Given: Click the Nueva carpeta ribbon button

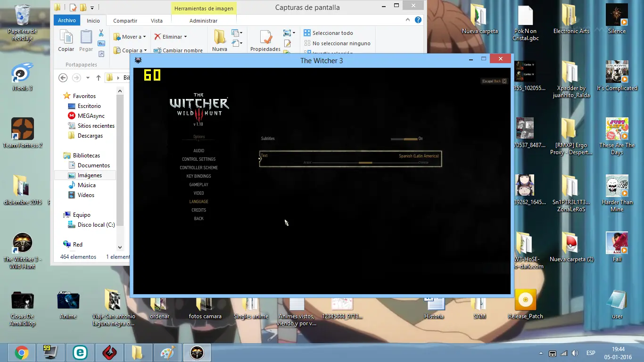Looking at the screenshot, I should click(220, 41).
